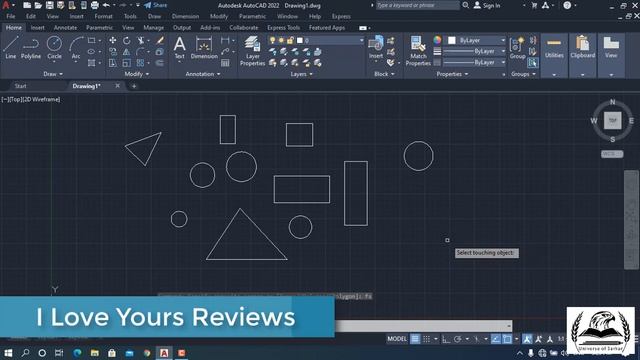This screenshot has width=640, height=360.
Task: Select the Polyline tool
Action: (31, 48)
